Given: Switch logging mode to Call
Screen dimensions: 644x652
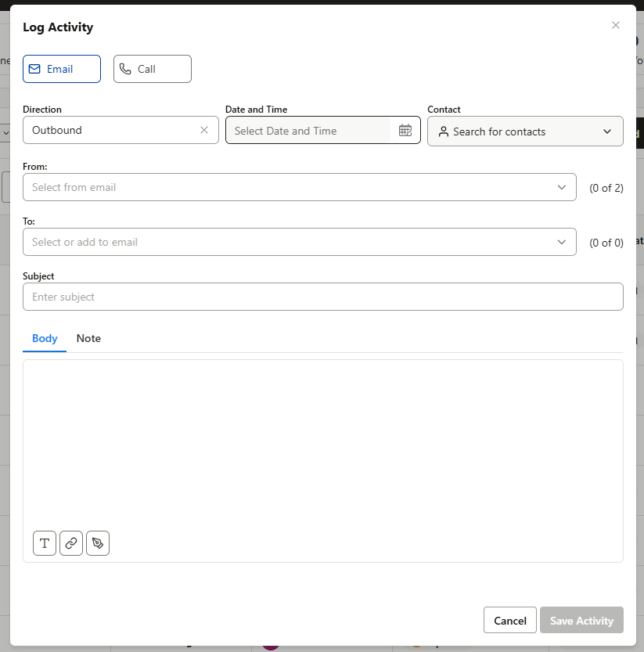Looking at the screenshot, I should click(x=152, y=69).
